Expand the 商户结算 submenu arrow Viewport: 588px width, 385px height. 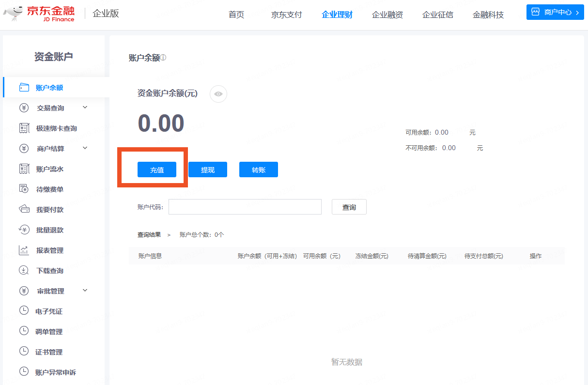click(x=85, y=148)
